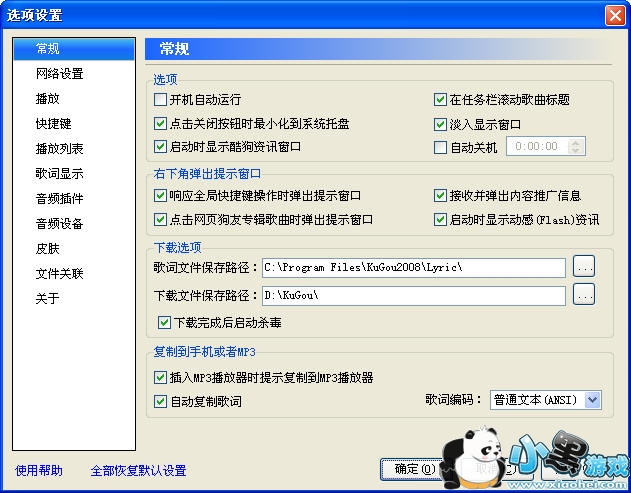Close the 选项设置 dialog
Image resolution: width=631 pixels, height=493 pixels.
coord(615,16)
